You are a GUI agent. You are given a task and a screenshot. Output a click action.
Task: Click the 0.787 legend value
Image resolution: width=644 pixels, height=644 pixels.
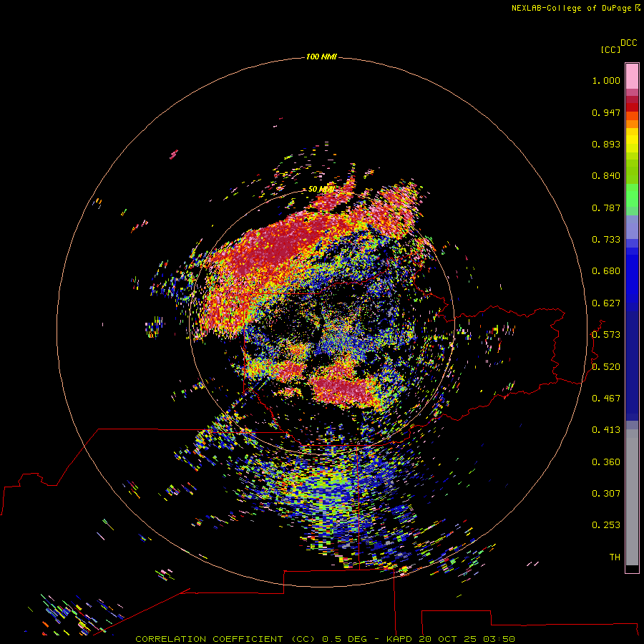[x=606, y=208]
